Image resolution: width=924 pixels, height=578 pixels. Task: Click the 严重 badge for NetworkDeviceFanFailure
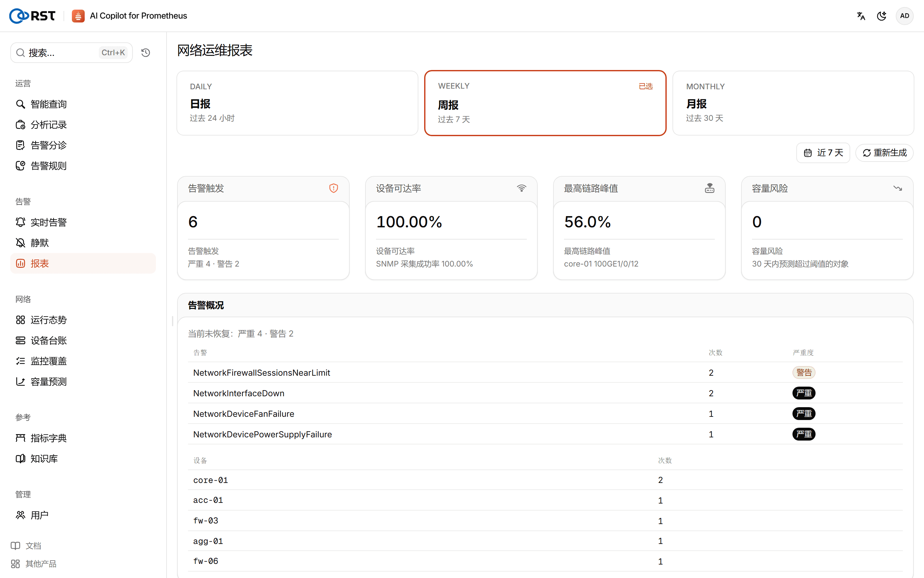click(x=804, y=414)
